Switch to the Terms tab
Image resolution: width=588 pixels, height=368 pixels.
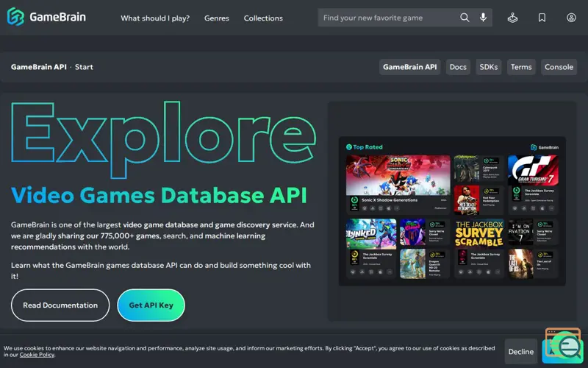(x=521, y=67)
